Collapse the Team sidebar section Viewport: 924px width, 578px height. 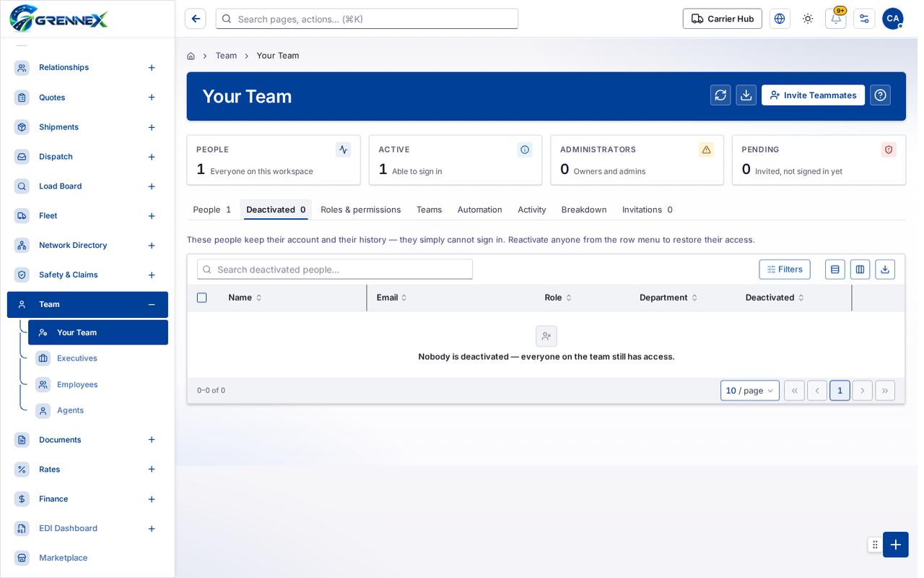point(152,305)
